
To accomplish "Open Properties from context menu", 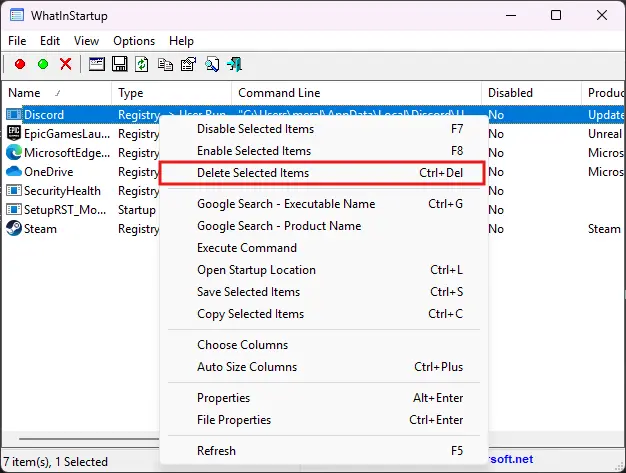I will coord(323,398).
